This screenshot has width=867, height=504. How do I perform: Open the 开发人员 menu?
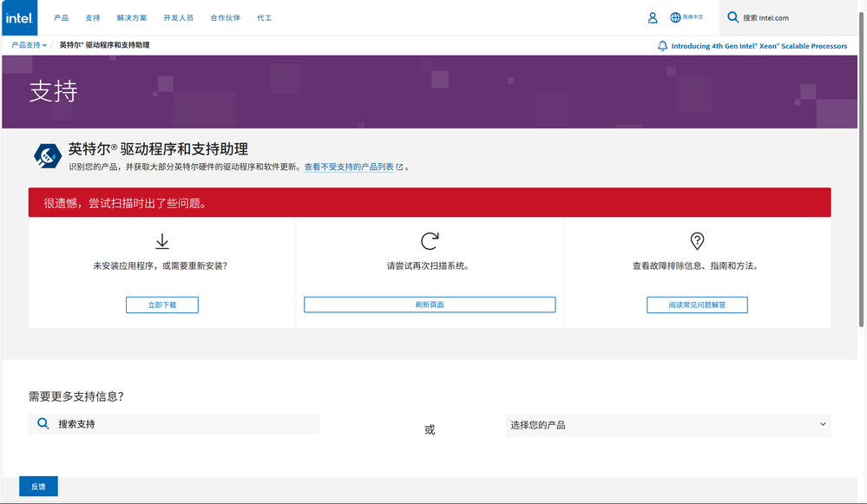(179, 17)
